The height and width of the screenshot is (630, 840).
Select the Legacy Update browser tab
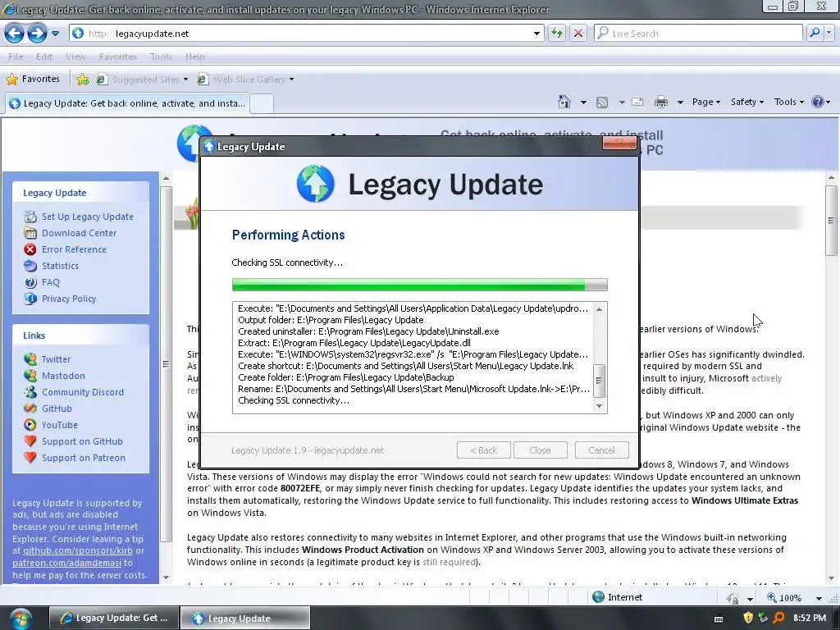tap(127, 103)
